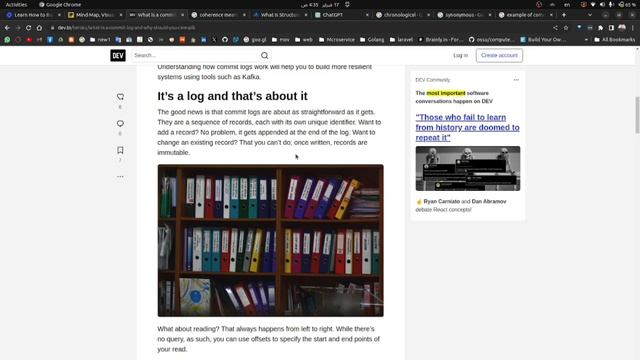Viewport: 640px width, 360px height.
Task: Open the browser home page icon
Action: click(x=39, y=28)
